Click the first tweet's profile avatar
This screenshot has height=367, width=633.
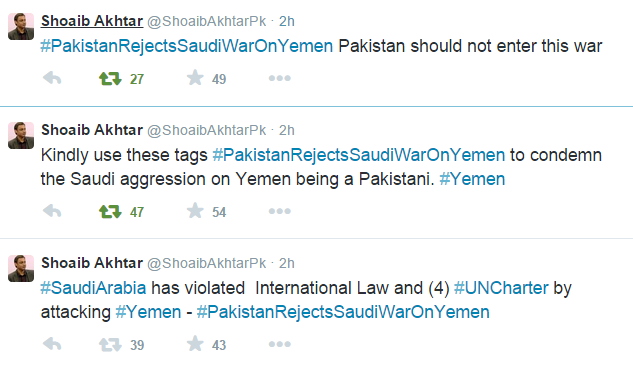click(x=21, y=26)
